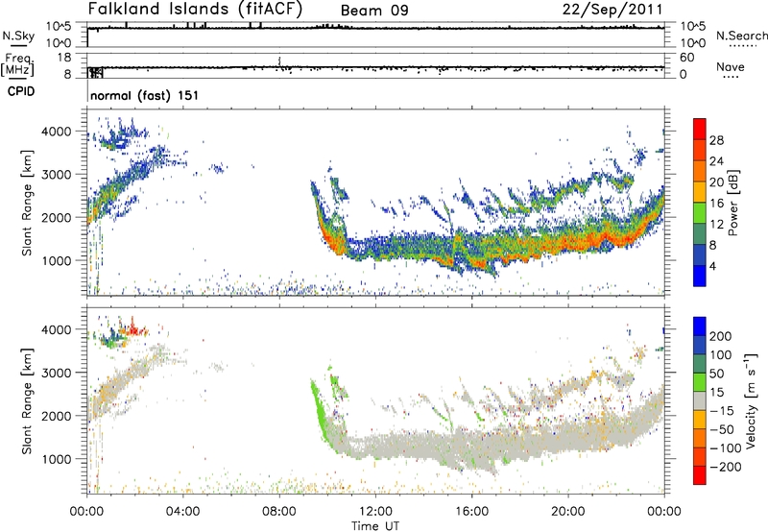Viewport: 768px width, 532px height.
Task: Click the red segment of the Power color bar
Action: point(700,129)
